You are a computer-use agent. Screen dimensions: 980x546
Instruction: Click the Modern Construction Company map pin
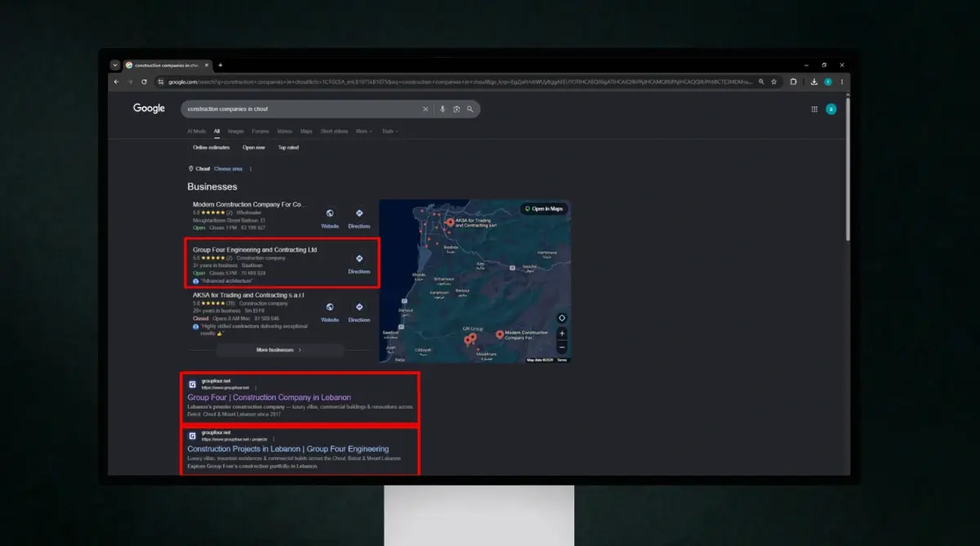point(500,334)
